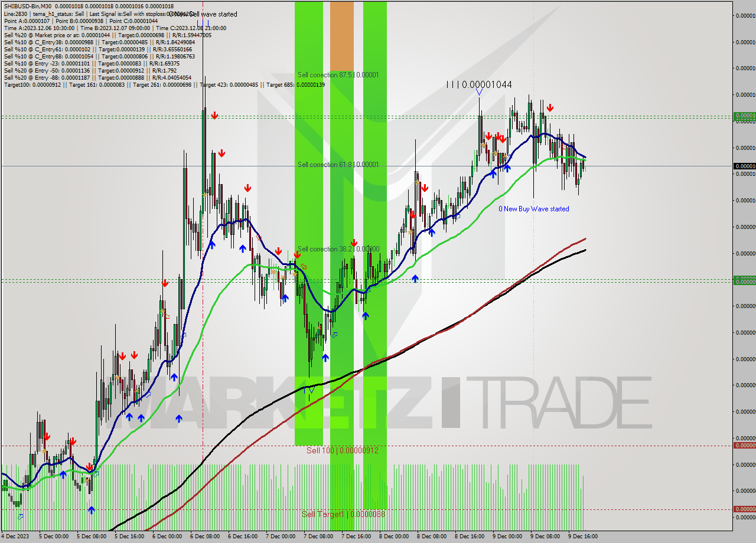Click the Target100: 0.00000912 targets line
The image size is (756, 543).
coord(164,84)
